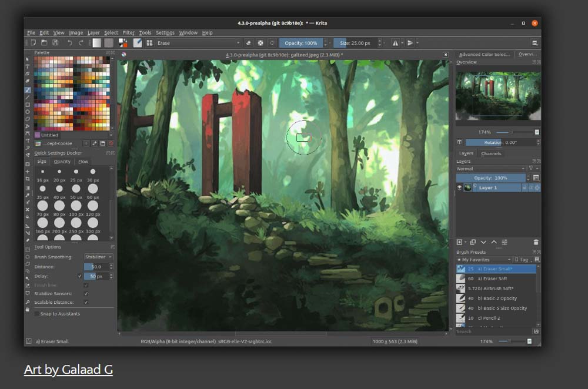Open layer properties sliders icon

(x=505, y=243)
